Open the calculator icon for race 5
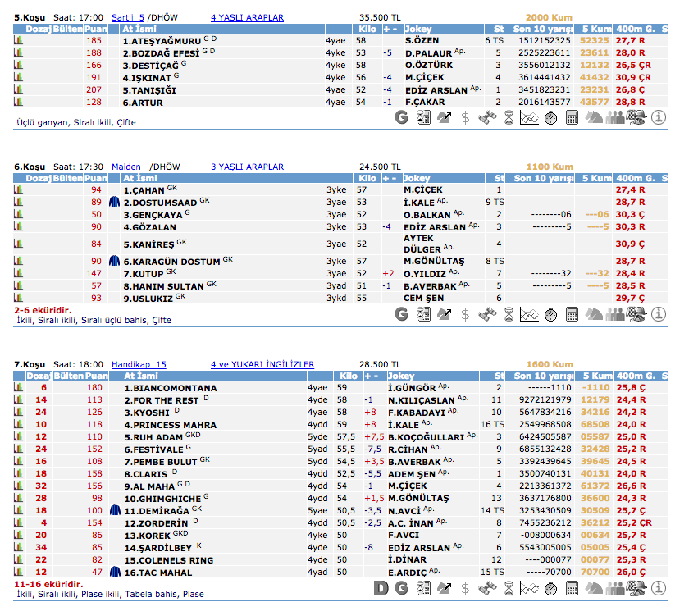 tap(573, 117)
